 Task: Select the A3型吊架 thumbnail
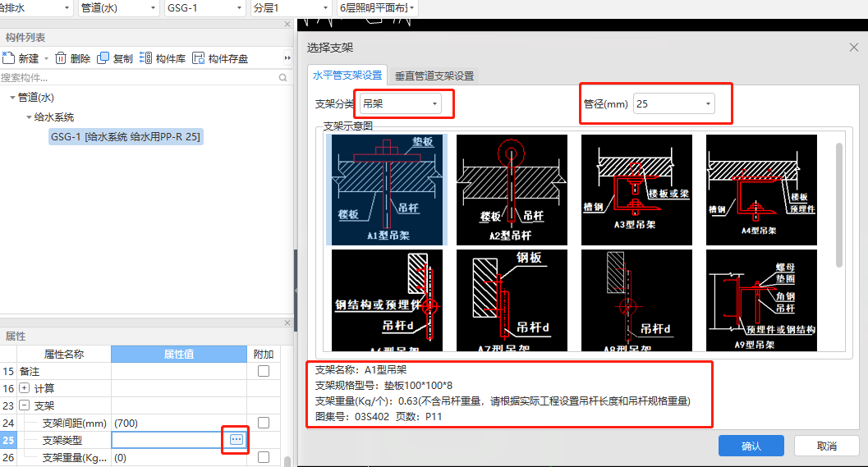pyautogui.click(x=636, y=190)
